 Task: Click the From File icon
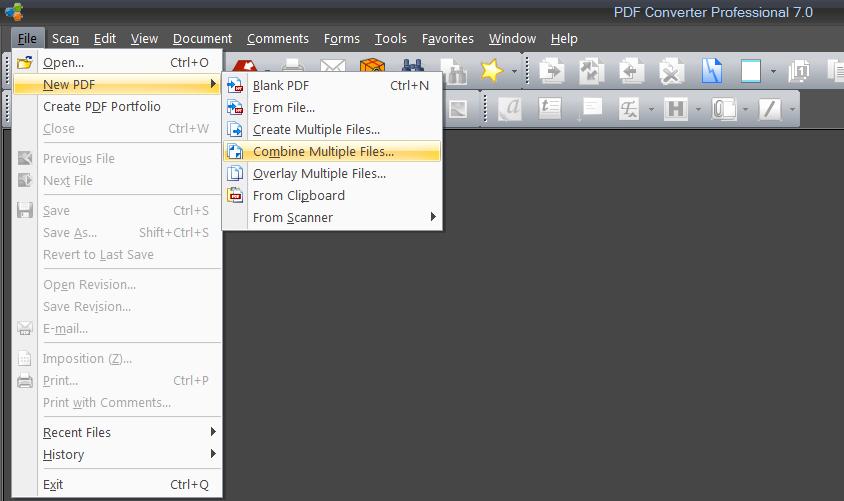[x=235, y=108]
